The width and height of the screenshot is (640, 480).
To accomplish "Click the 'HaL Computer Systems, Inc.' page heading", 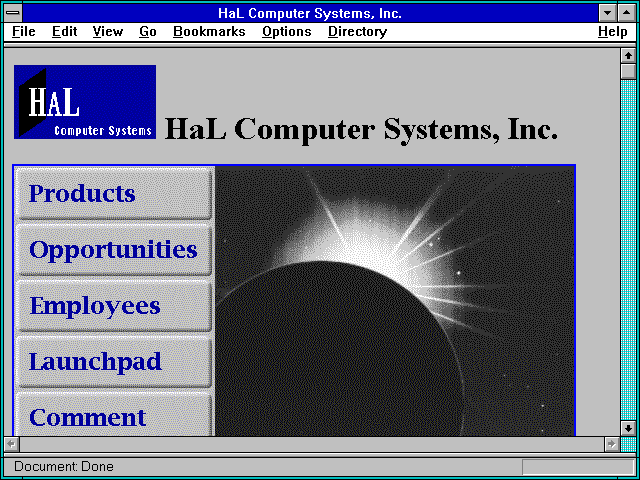I will 361,129.
